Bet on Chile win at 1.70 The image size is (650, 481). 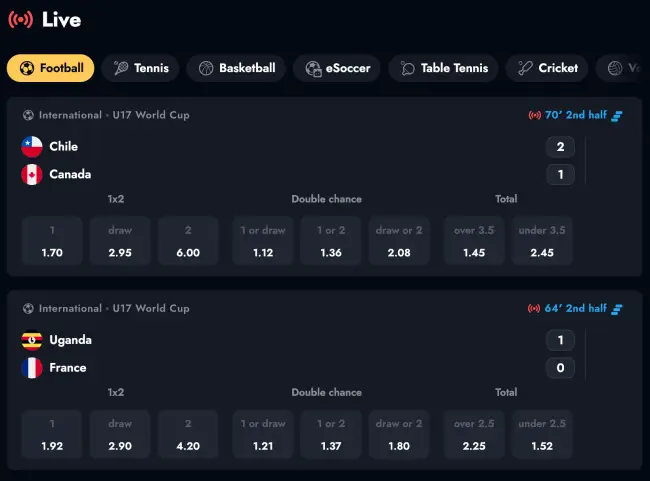click(52, 242)
